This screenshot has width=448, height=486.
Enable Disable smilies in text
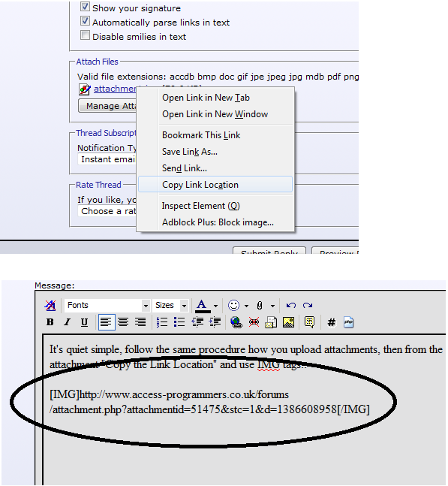(x=85, y=35)
